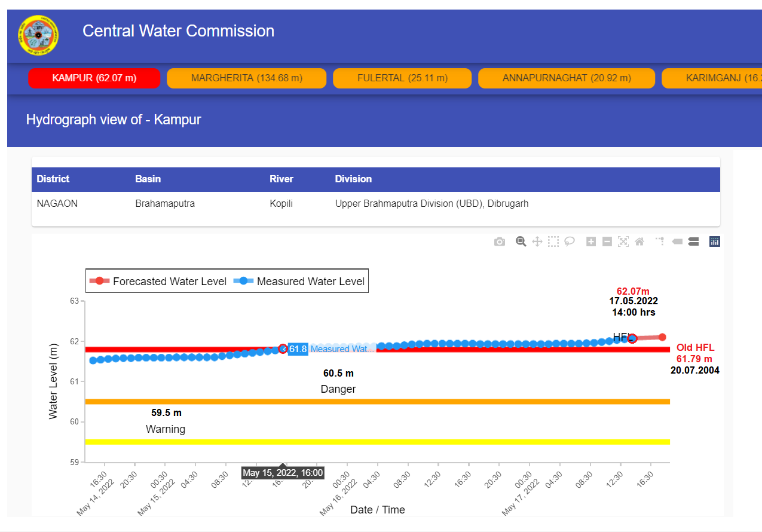Switch hover mode to compare data on hover
Screen dimensions: 762x532
[693, 241]
